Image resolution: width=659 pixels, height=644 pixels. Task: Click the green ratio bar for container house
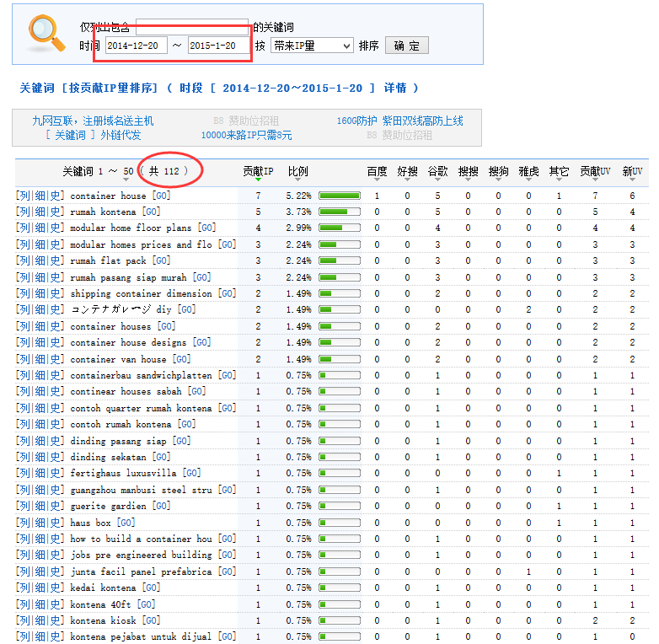point(339,196)
